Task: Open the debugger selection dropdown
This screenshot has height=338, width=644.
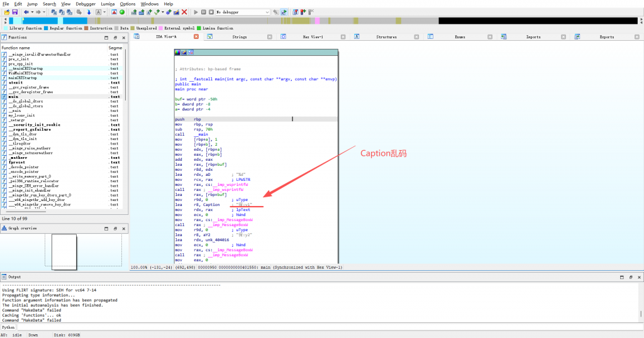Action: pos(267,12)
